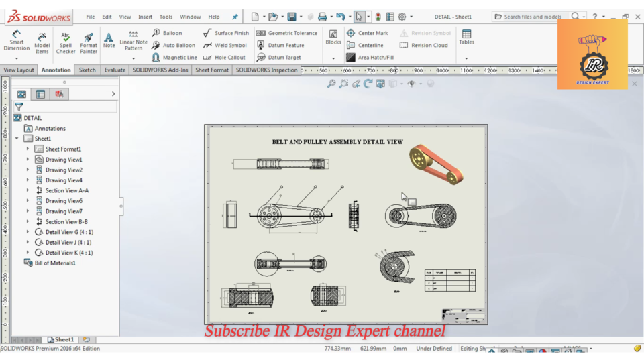Switch to the Sketch tab

(x=87, y=70)
